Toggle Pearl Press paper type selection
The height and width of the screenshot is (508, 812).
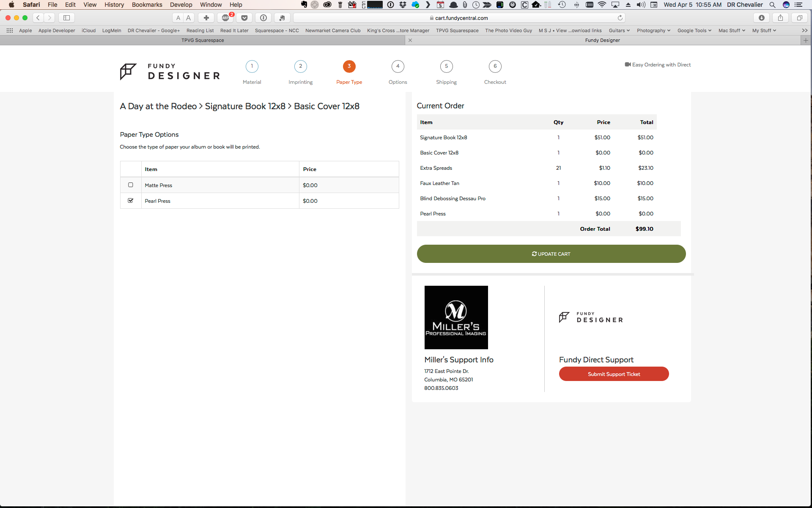coord(130,200)
